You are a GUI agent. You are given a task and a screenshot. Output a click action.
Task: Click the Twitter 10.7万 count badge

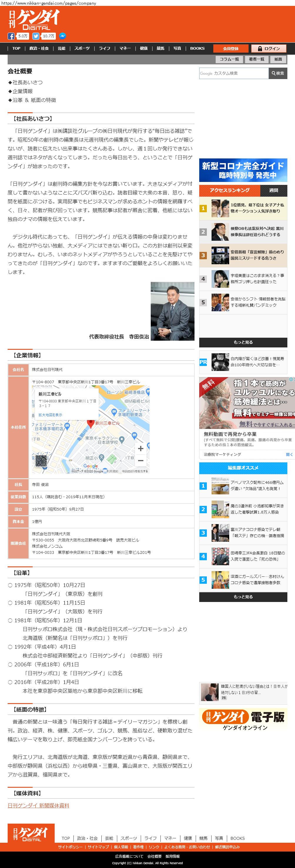[48, 36]
